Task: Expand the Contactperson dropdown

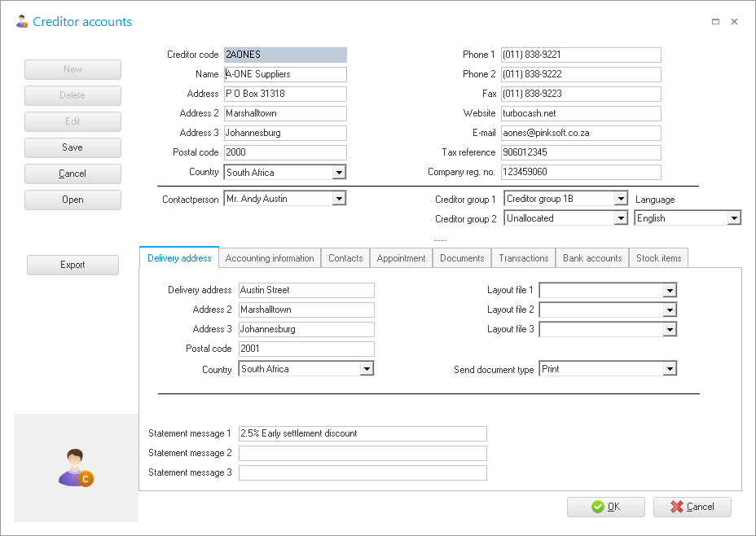Action: click(339, 199)
